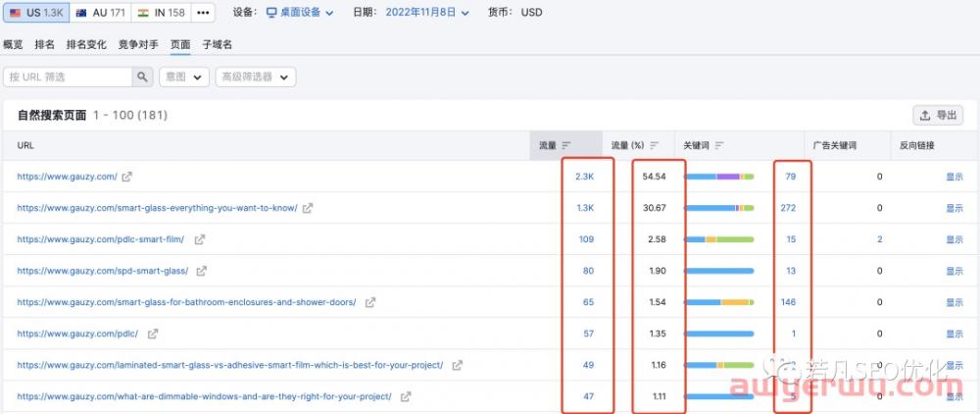Open the 2022年11月8日 date dropdown
The width and height of the screenshot is (980, 414).
click(427, 13)
